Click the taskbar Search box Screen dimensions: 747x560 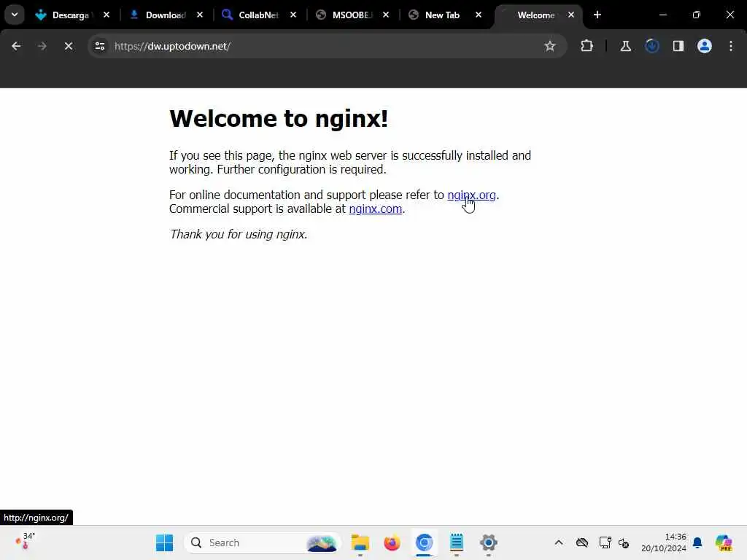[263, 542]
